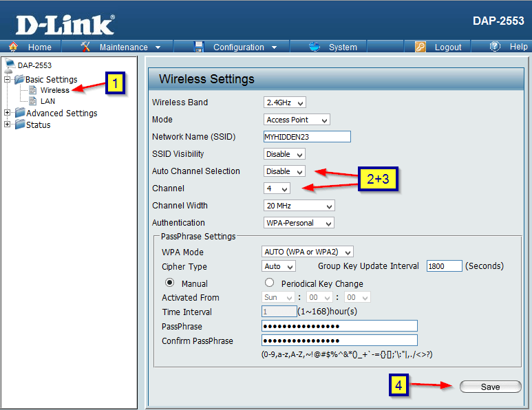Click the Time Interval input field

click(x=279, y=312)
